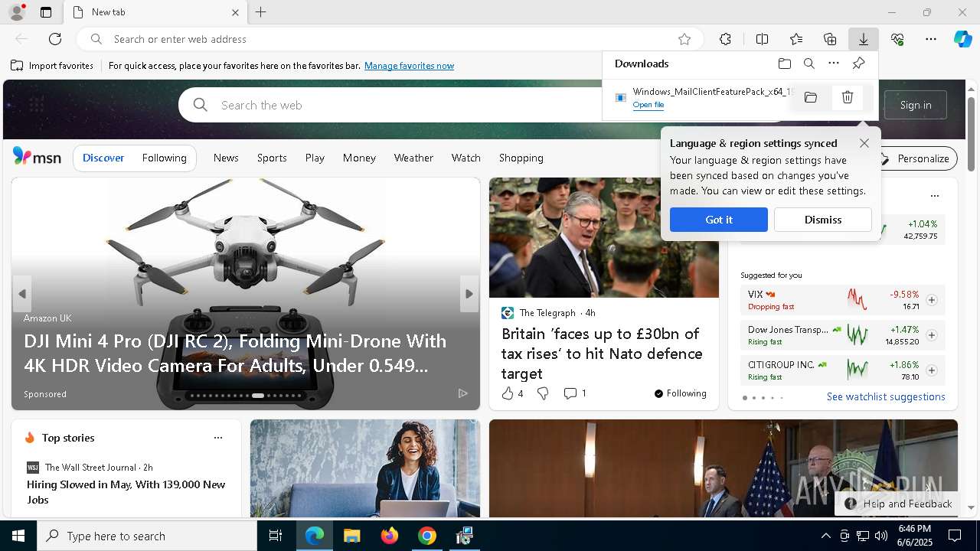Click Dismiss button

click(823, 220)
